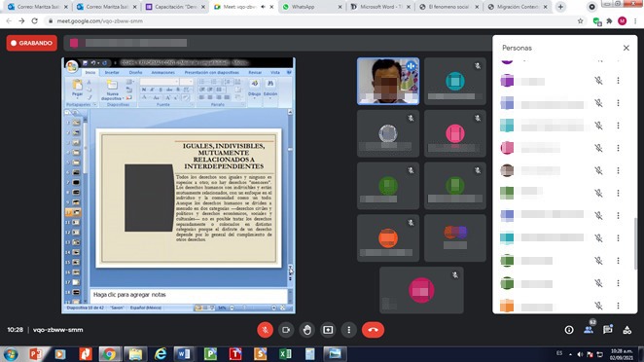Screen dimensions: 644x362
Task: Open Chrome from the taskbar
Action: (x=109, y=354)
